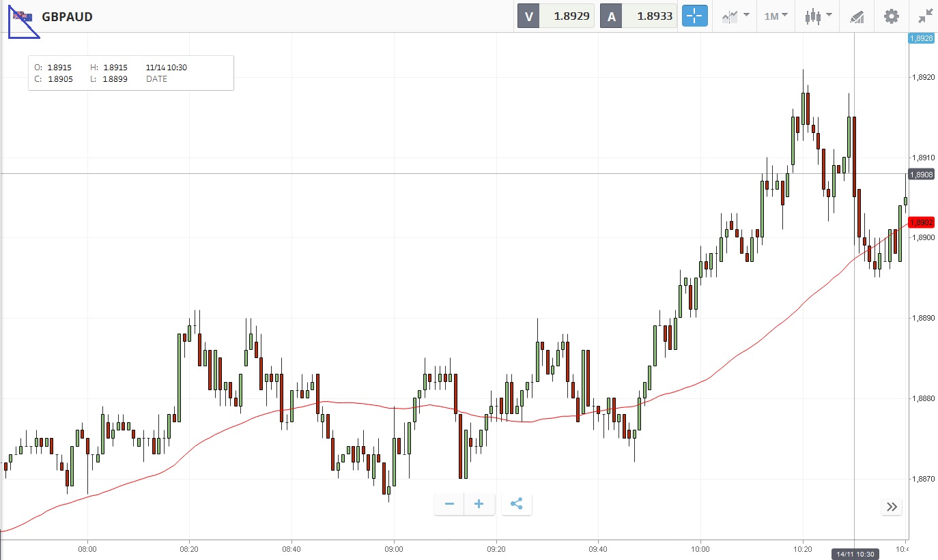Click the GBPAUD flag icon

[x=24, y=16]
